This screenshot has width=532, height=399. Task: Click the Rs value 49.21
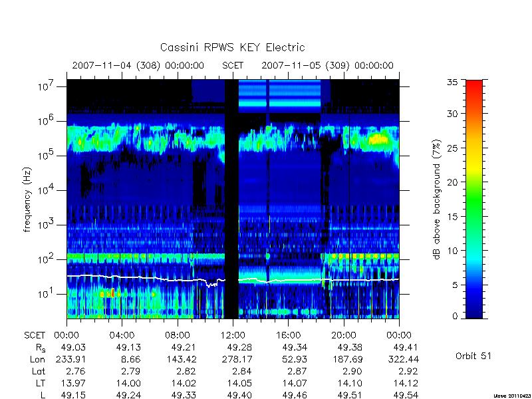[x=184, y=347]
